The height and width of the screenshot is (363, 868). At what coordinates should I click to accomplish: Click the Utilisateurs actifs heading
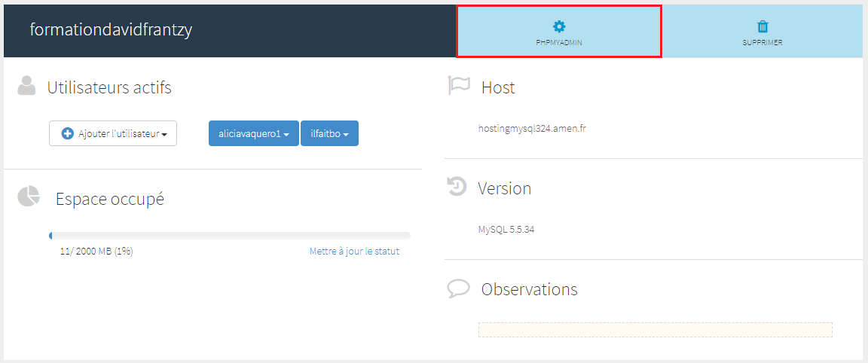(109, 87)
